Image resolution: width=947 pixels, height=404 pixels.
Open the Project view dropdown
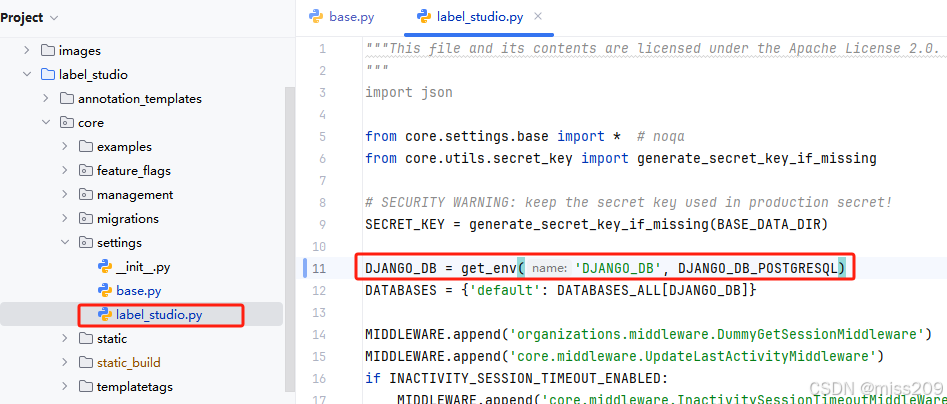[x=54, y=18]
